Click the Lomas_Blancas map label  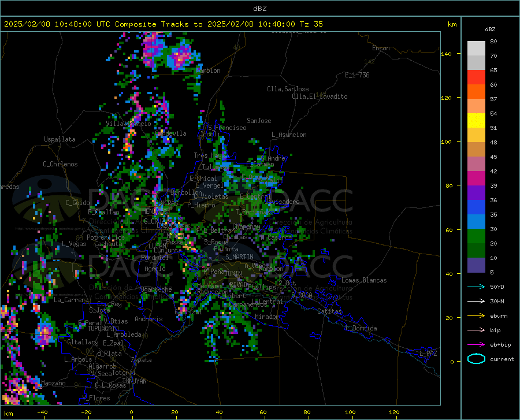(x=364, y=280)
